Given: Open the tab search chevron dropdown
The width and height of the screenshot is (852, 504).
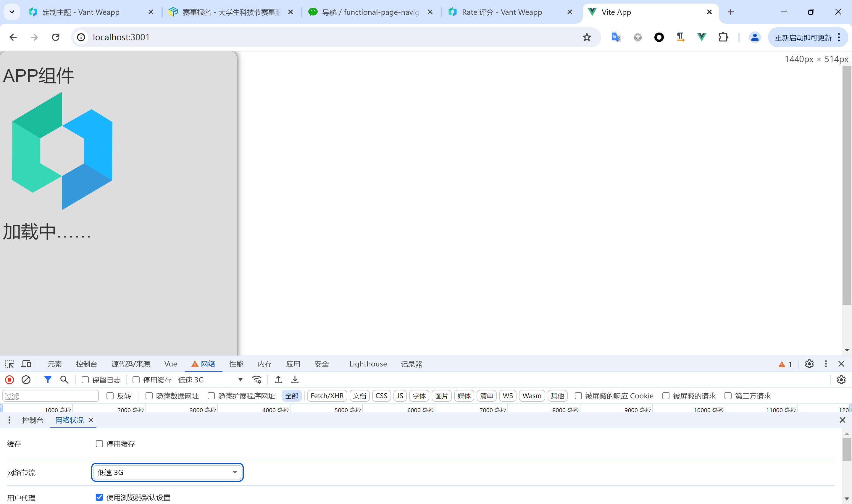Looking at the screenshot, I should 12,12.
